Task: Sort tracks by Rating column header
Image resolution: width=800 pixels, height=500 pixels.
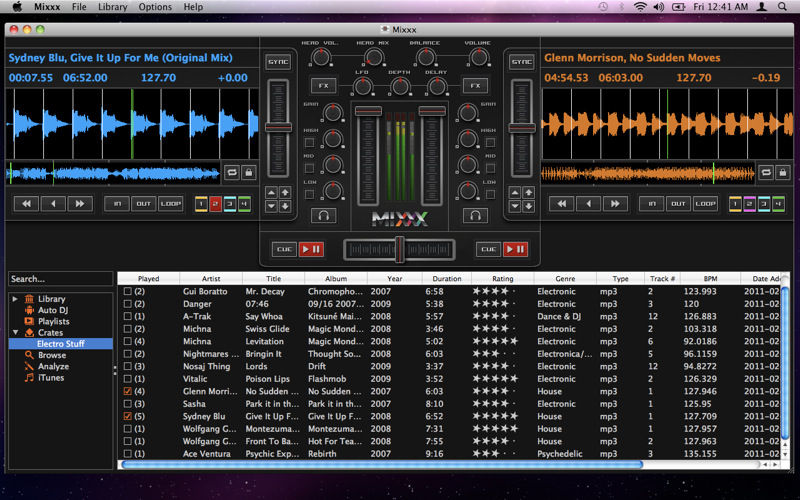Action: pyautogui.click(x=503, y=279)
